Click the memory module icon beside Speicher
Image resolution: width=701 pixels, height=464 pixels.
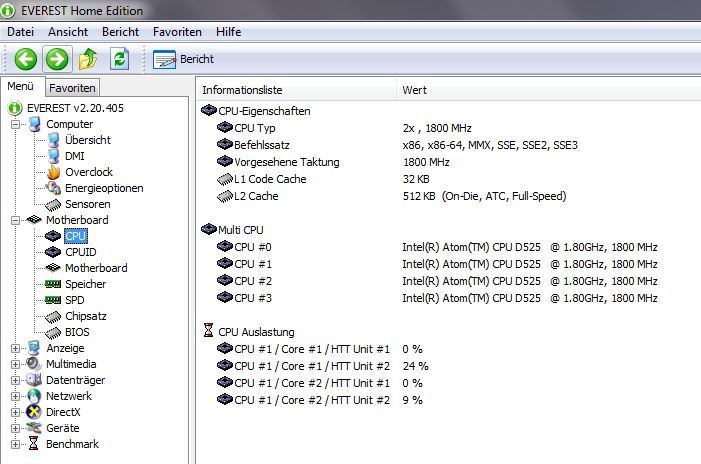(53, 284)
